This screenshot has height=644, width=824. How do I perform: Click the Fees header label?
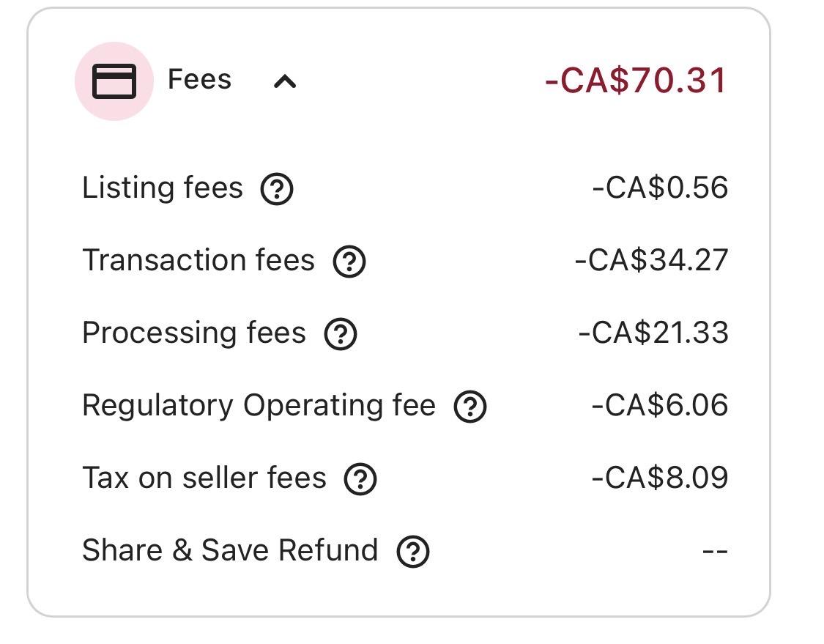point(199,79)
